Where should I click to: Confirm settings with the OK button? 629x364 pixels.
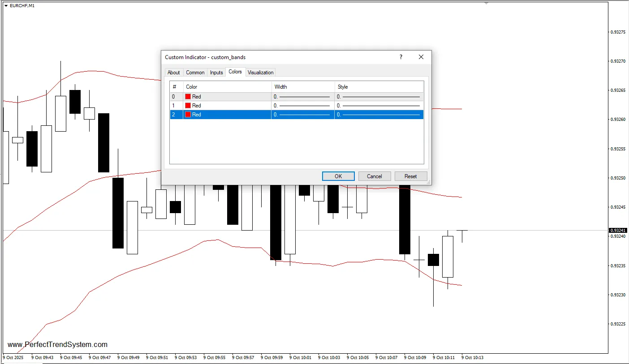pyautogui.click(x=338, y=176)
